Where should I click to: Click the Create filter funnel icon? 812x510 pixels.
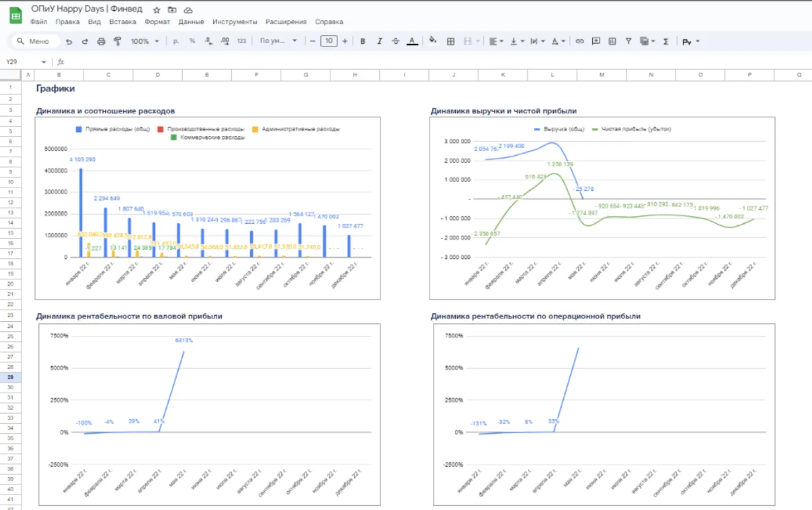pos(628,41)
